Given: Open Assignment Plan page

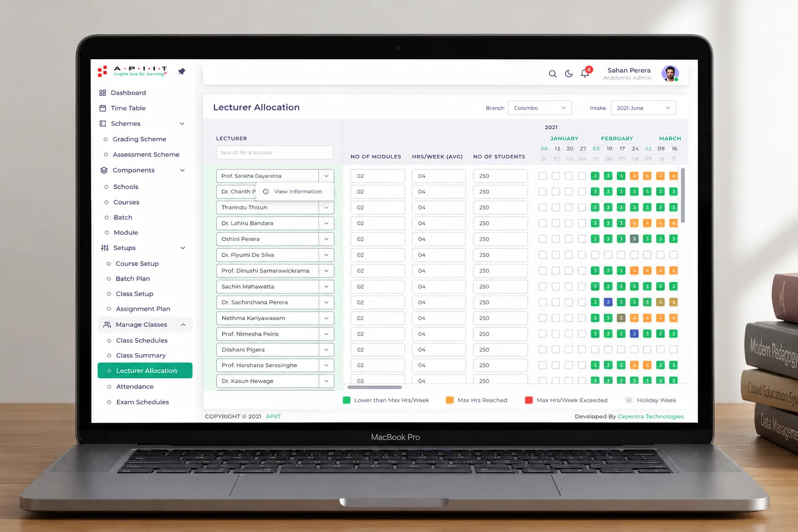Looking at the screenshot, I should click(143, 309).
